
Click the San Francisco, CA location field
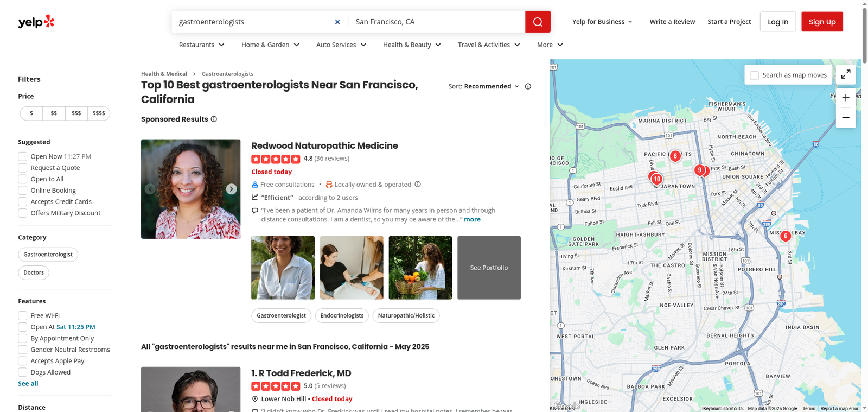437,22
